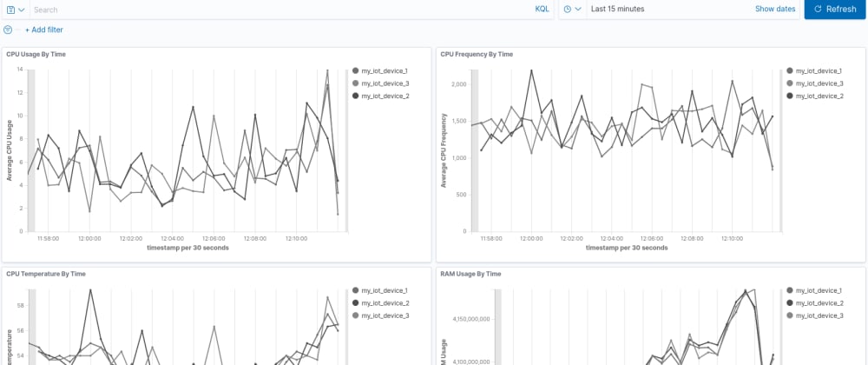Click + Add filter link
The height and width of the screenshot is (365, 868).
(43, 30)
